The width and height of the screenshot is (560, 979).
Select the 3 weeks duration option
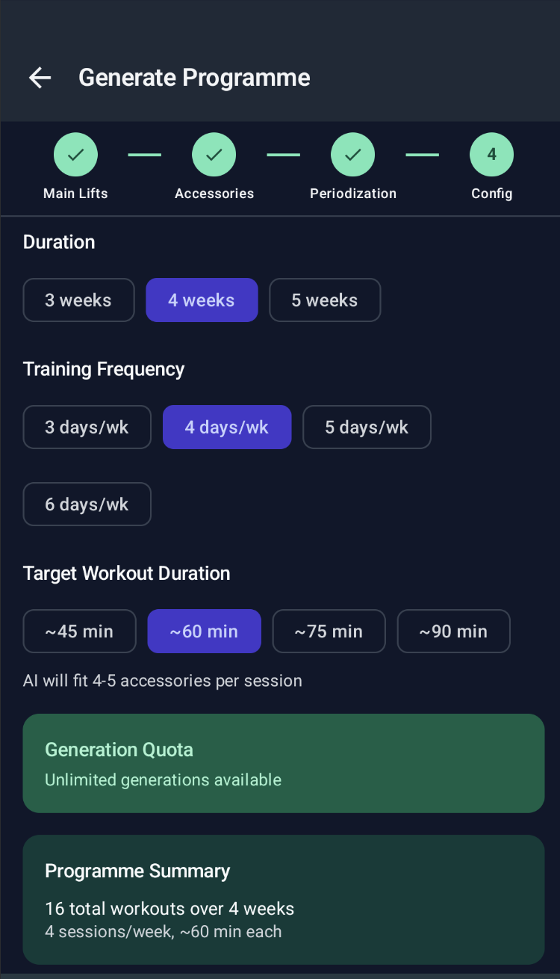pyautogui.click(x=78, y=300)
